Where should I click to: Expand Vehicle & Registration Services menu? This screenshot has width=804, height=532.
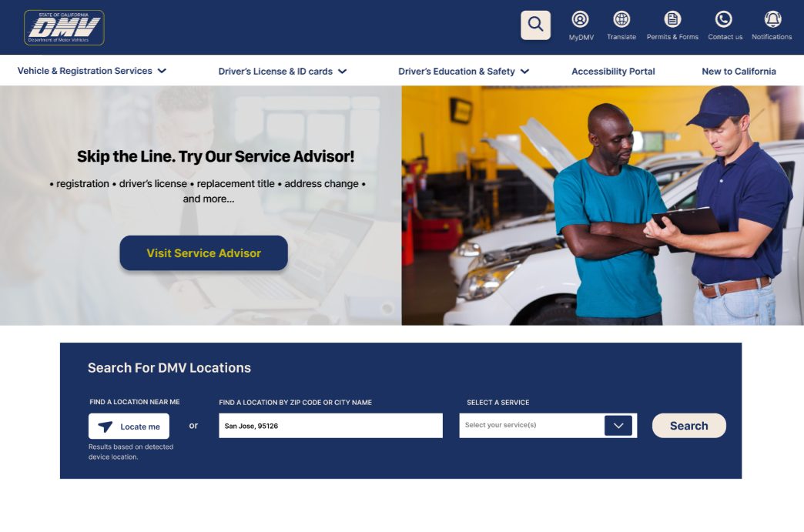tap(92, 71)
